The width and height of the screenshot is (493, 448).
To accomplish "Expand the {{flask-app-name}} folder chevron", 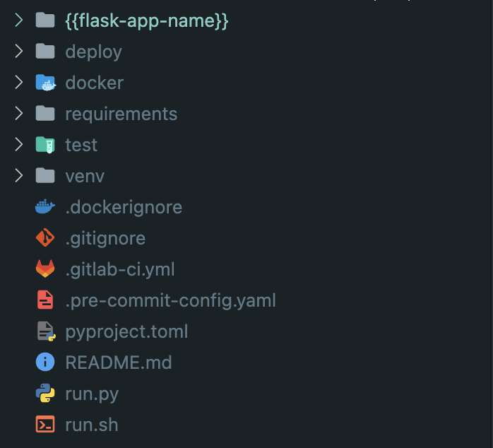I will [18, 20].
